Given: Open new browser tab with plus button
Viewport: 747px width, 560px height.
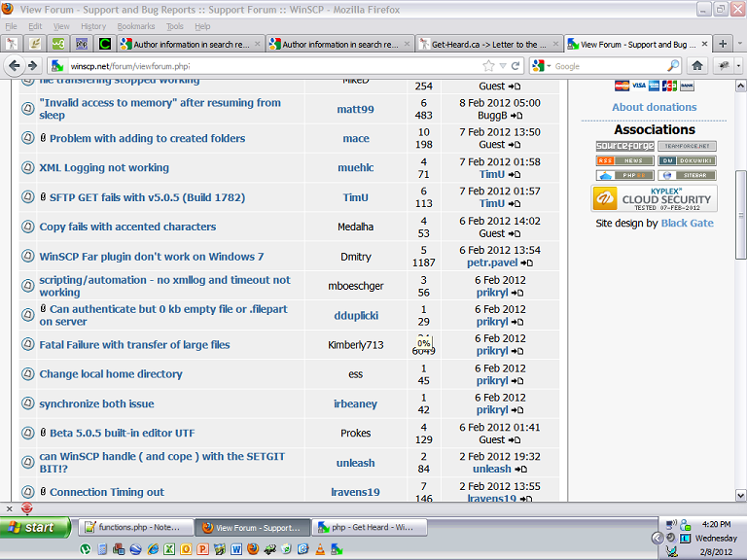Looking at the screenshot, I should (723, 44).
